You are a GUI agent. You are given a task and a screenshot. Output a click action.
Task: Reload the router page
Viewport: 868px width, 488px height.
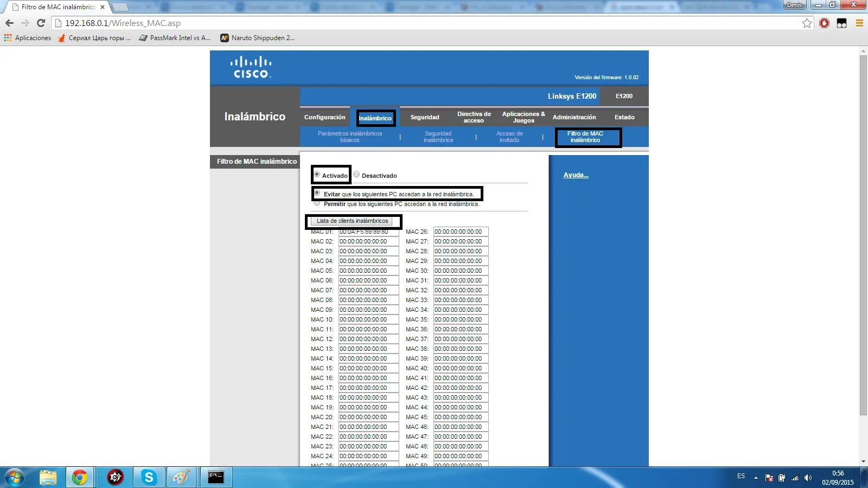click(41, 23)
